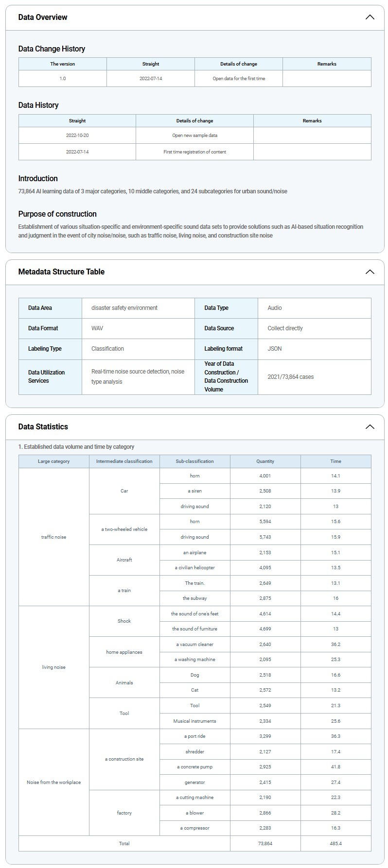388x868 pixels.
Task: Select 'Noise from the workplace' cell
Action: tap(53, 783)
